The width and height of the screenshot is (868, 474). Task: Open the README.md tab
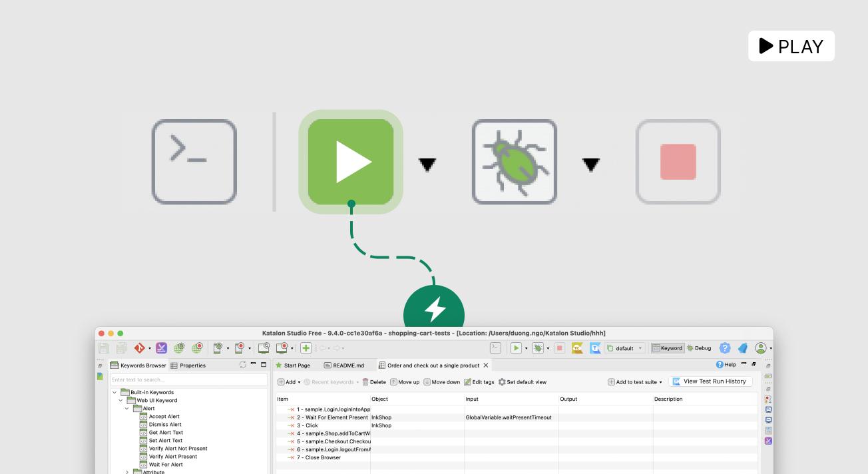(x=345, y=365)
